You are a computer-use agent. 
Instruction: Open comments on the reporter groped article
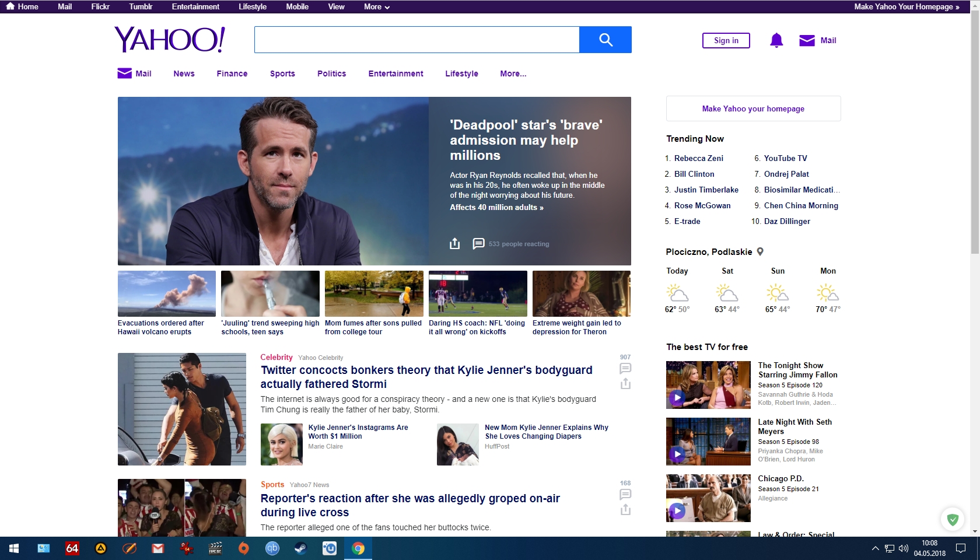point(625,494)
